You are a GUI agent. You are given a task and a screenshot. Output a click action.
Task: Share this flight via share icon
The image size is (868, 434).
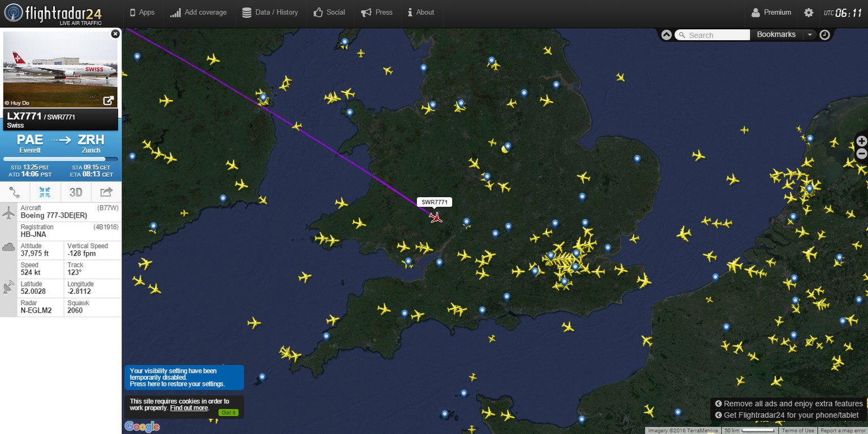point(106,192)
